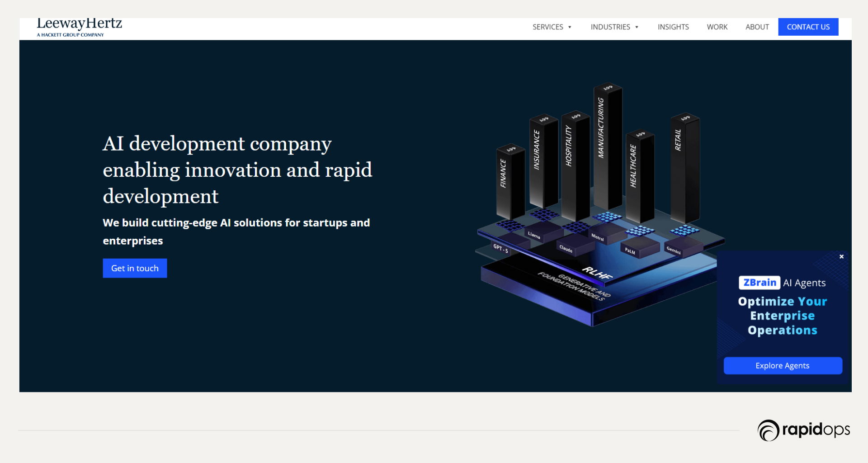
Task: Click the Retail tower in the graphic
Action: [684, 167]
